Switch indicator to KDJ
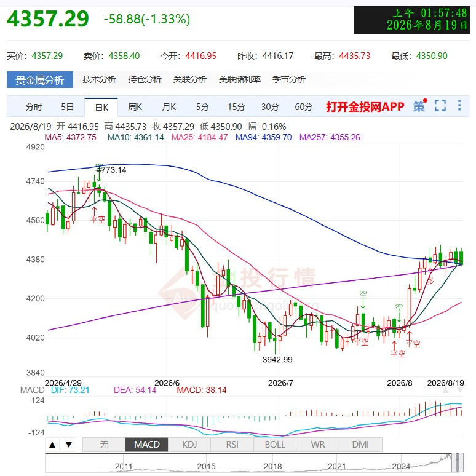Image resolution: width=476 pixels, height=476 pixels. tap(189, 445)
